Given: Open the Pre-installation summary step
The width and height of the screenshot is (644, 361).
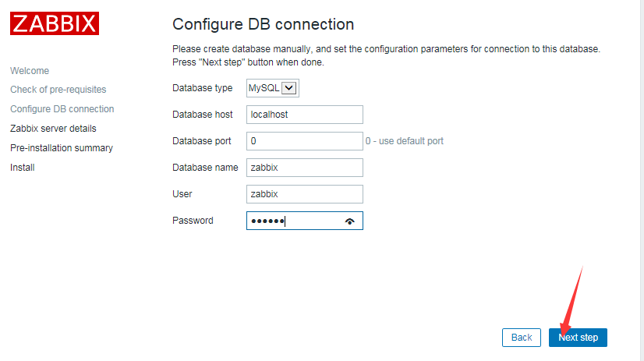Looking at the screenshot, I should (x=62, y=148).
